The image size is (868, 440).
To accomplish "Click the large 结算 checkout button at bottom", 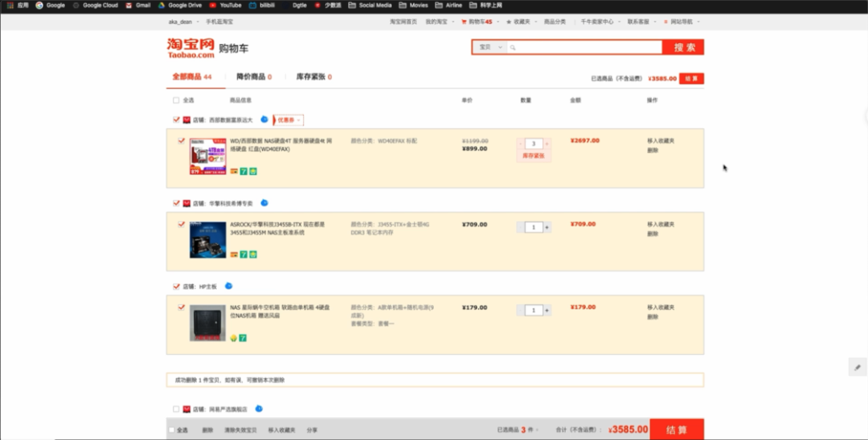I will click(677, 430).
